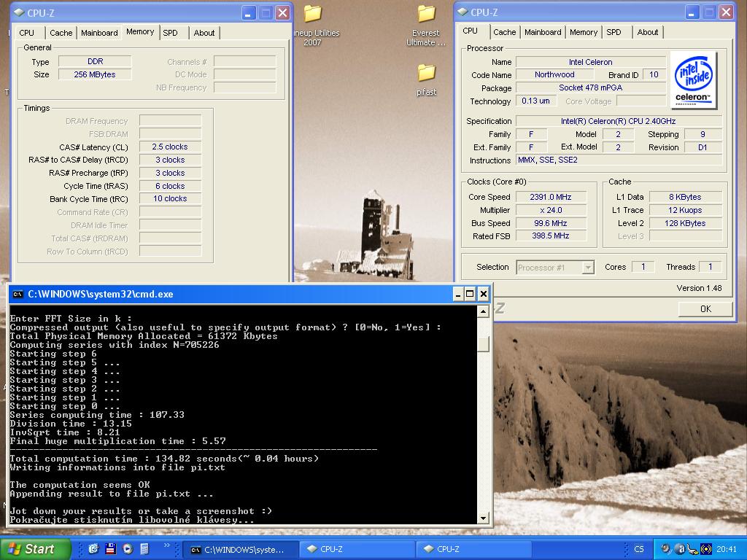Open SPD tab in right CPU-Z window

(x=614, y=32)
